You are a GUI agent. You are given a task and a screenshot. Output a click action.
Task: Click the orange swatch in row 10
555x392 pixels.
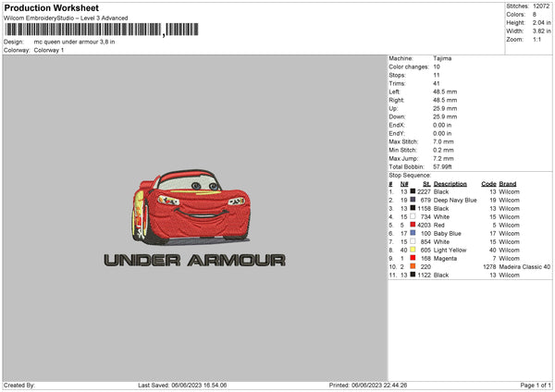(413, 266)
